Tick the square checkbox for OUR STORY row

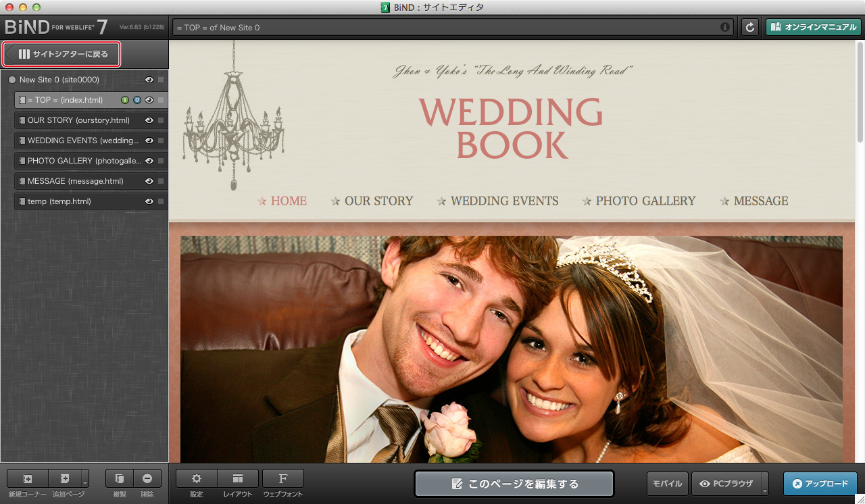coord(161,120)
